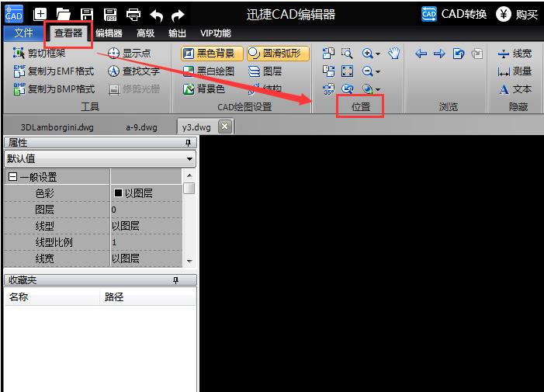Toggle 文本 text display
Image resolution: width=544 pixels, height=392 pixels.
click(x=515, y=89)
